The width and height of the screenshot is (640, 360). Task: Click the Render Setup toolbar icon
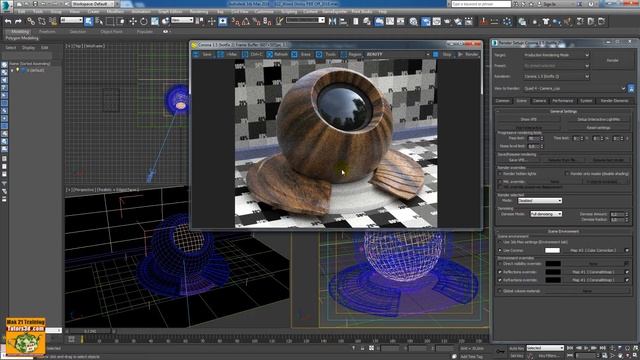[426, 21]
